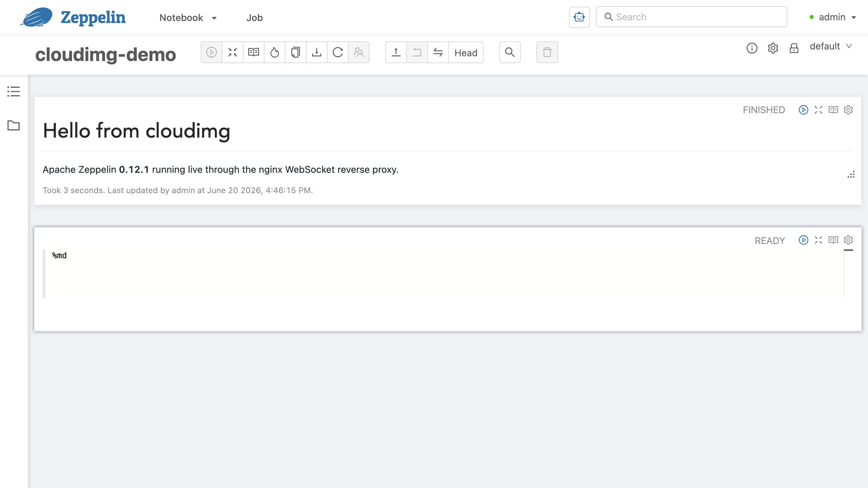Open the table of contents sidebar icon

[x=14, y=91]
